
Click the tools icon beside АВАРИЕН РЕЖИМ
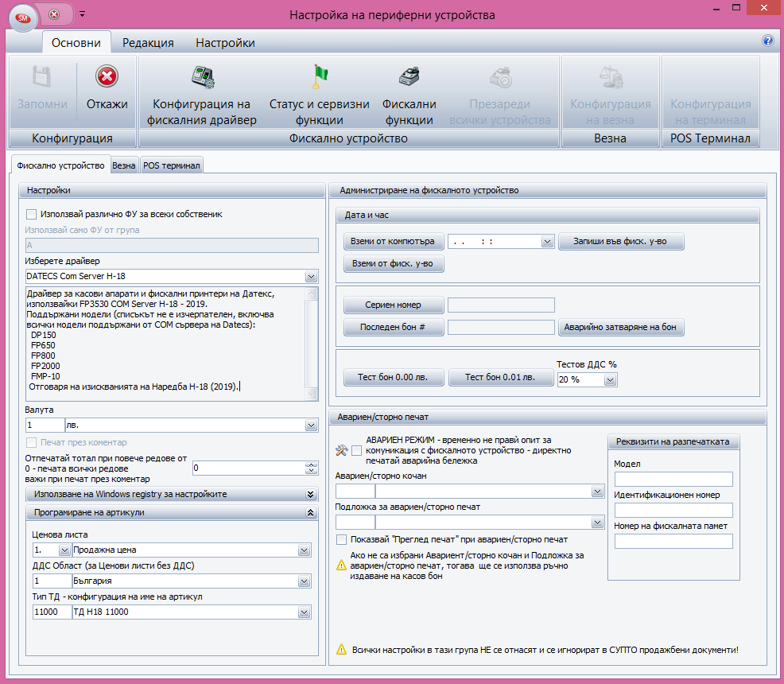click(341, 450)
